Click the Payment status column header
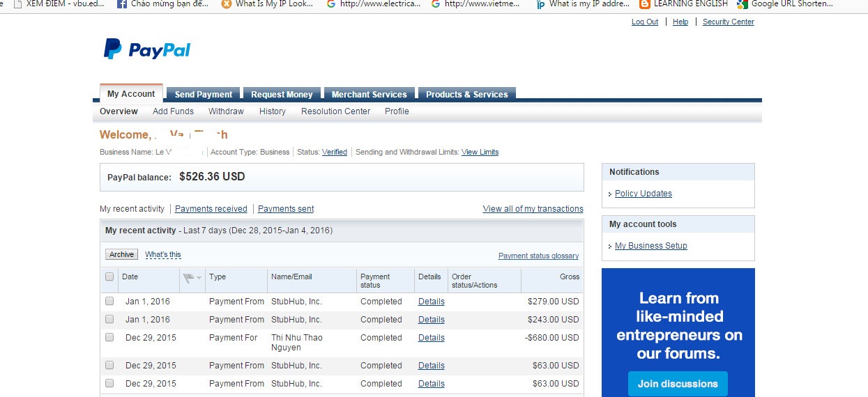This screenshot has height=397, width=868. pos(375,281)
